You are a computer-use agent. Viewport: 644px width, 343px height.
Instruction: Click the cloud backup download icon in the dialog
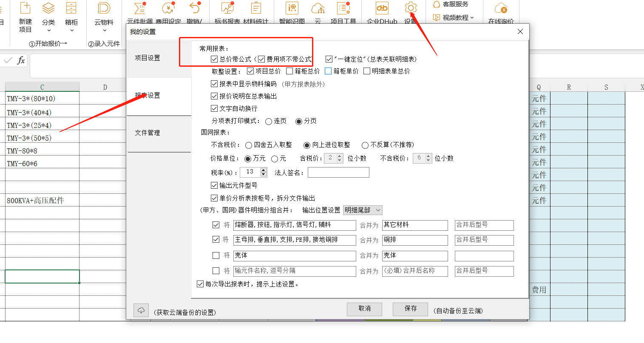[141, 310]
